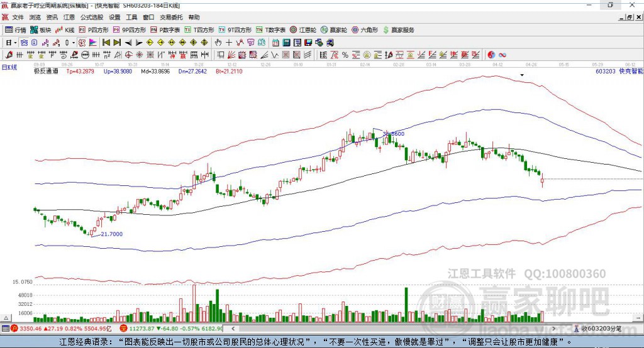This screenshot has width=644, height=348.
Task: Click the left arrow of bottom scrollbar
Action: click(233, 329)
